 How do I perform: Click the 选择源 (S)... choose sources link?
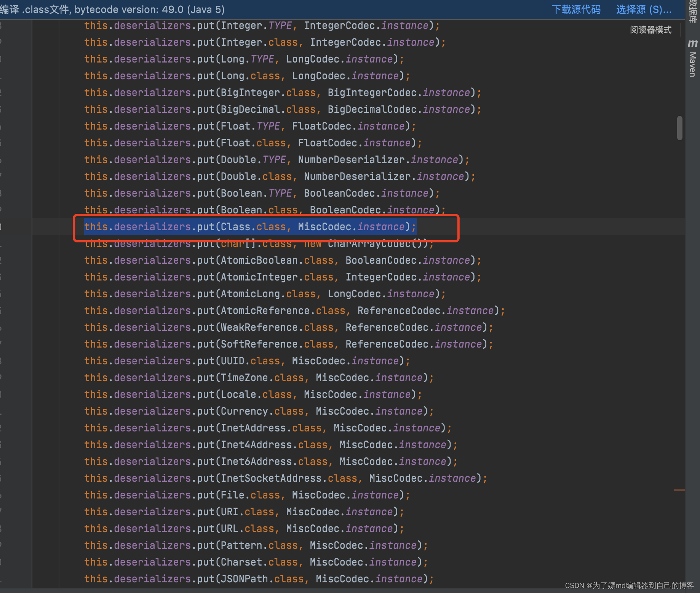(644, 10)
